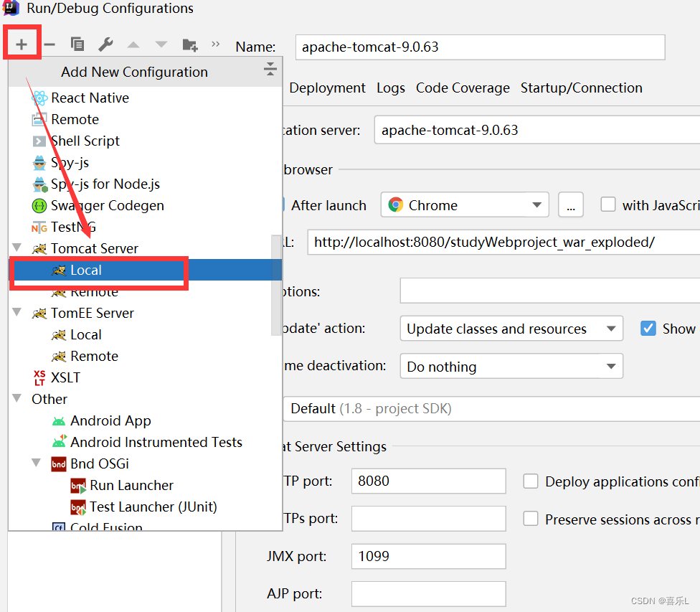The image size is (700, 612).
Task: Open the Do nothing deactivation dropdown
Action: [511, 367]
